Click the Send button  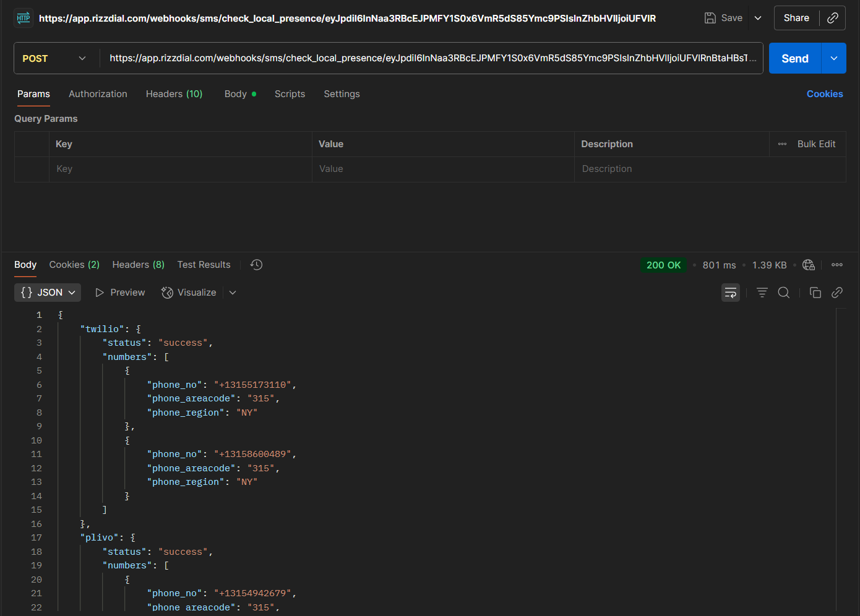pyautogui.click(x=794, y=58)
